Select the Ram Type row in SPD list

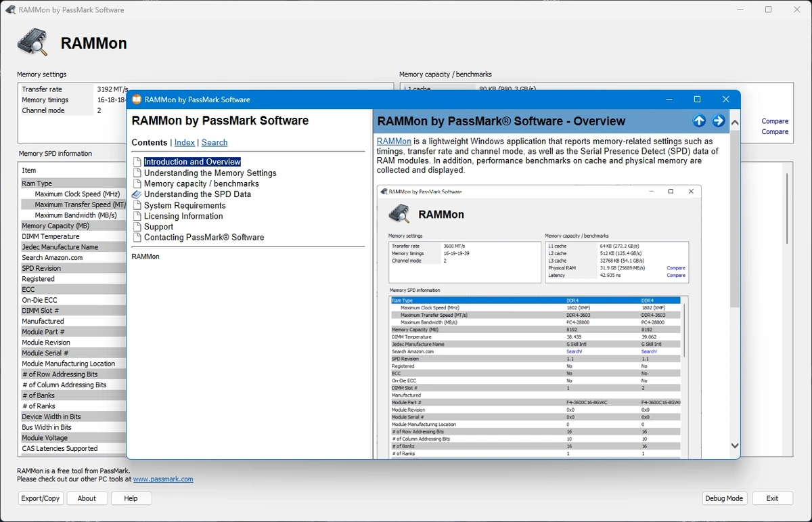(73, 183)
